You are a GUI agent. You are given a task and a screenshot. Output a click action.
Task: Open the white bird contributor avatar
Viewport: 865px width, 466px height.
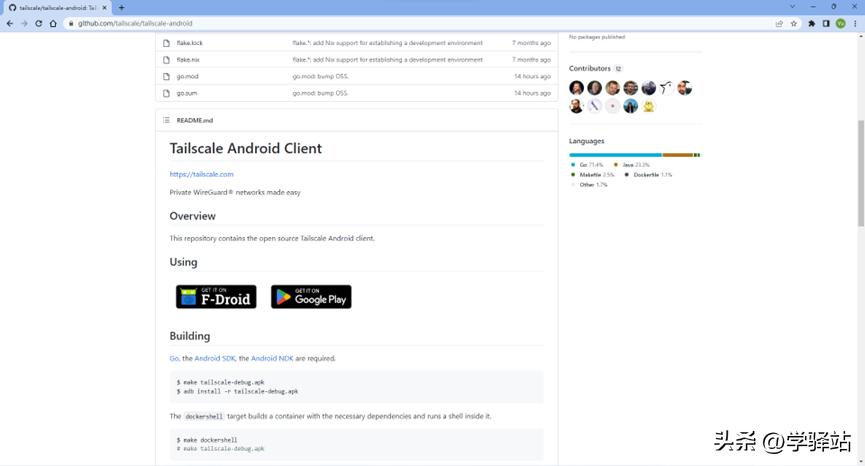click(666, 88)
